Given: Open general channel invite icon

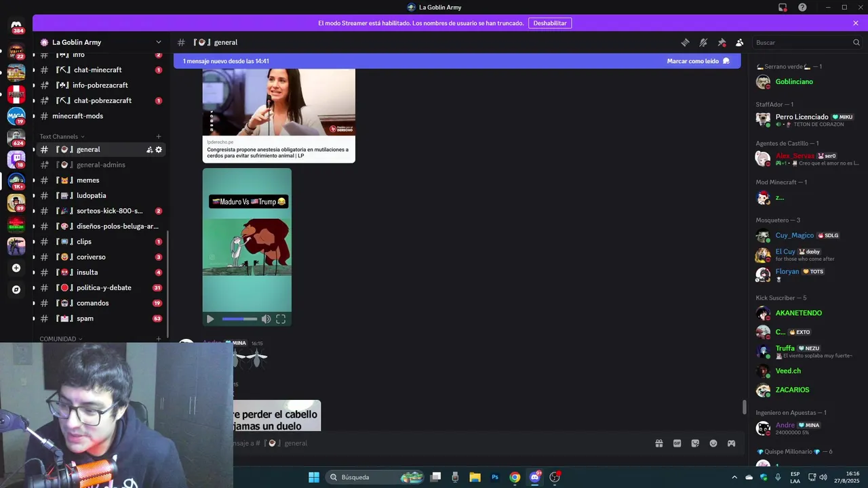Looking at the screenshot, I should click(x=149, y=149).
